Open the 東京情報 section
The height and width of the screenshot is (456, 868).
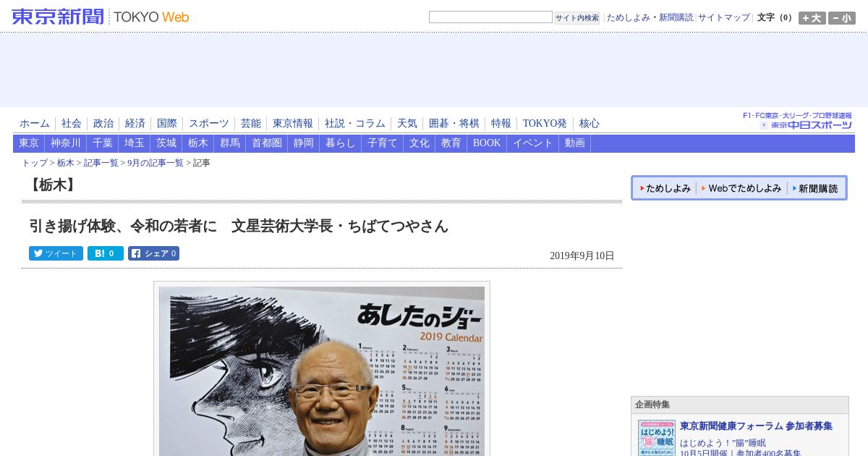(x=293, y=124)
